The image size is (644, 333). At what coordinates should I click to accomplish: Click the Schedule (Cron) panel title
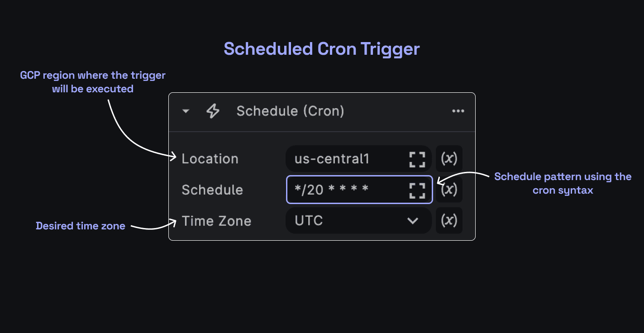(x=290, y=111)
